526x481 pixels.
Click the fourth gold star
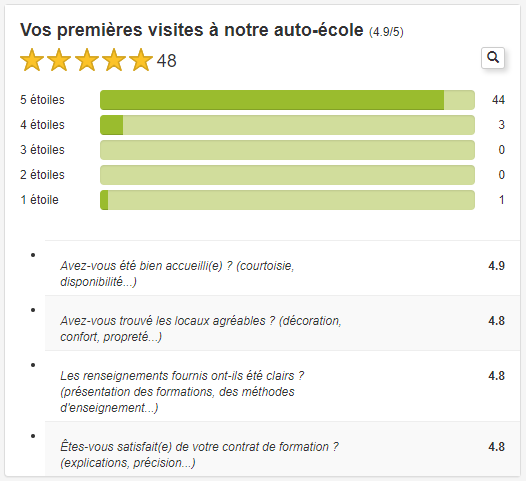pos(114,60)
